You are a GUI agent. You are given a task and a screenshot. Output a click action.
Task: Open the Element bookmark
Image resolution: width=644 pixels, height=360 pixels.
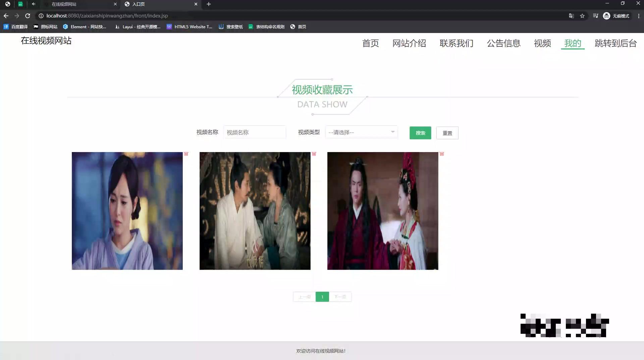[x=85, y=27]
